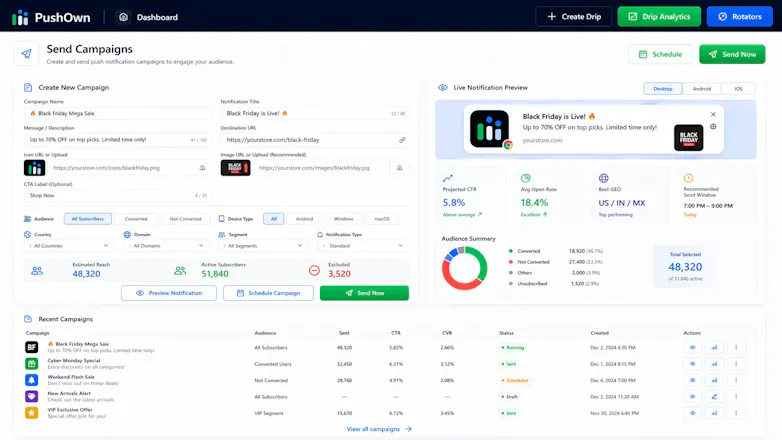The width and height of the screenshot is (782, 440).
Task: Select the All device type option
Action: 274,219
